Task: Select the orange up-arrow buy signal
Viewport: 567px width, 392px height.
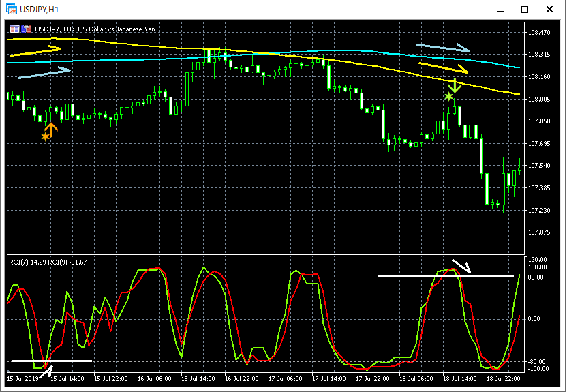Action: (51, 130)
